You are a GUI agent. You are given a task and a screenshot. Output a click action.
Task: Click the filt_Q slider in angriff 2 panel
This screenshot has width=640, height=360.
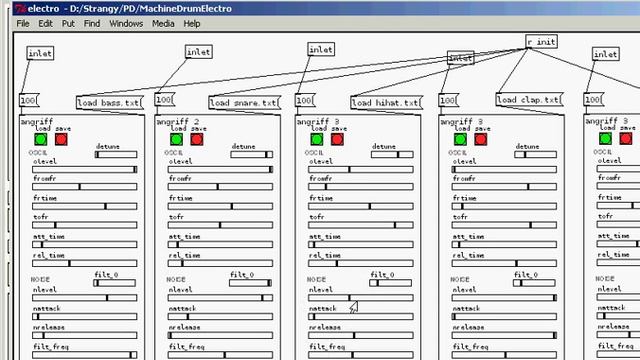pyautogui.click(x=250, y=283)
